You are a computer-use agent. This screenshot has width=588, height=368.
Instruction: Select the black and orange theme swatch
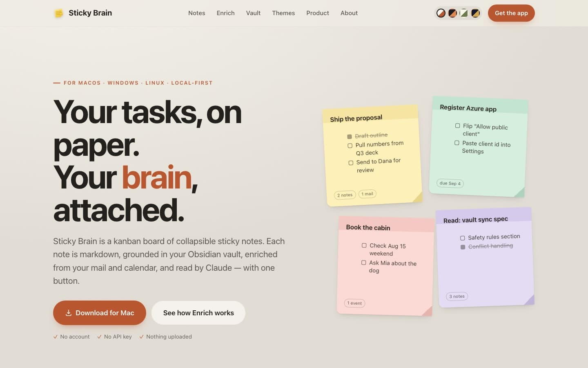click(452, 13)
